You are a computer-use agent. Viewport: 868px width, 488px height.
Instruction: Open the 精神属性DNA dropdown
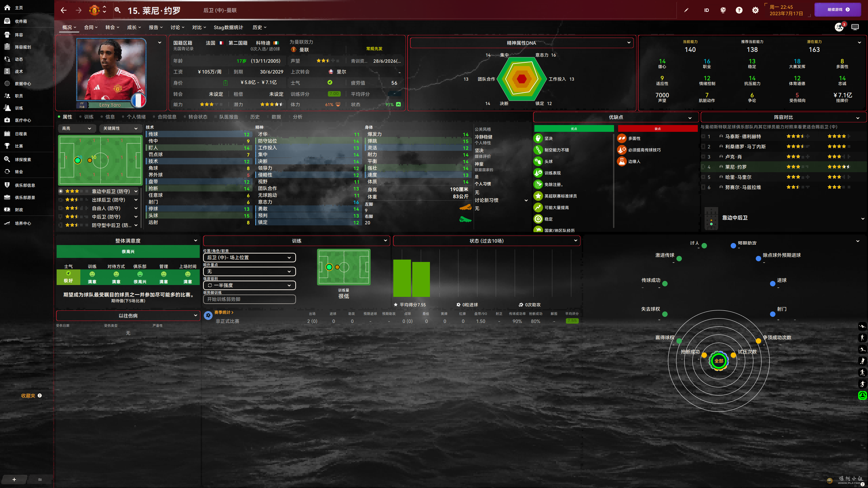tap(521, 43)
